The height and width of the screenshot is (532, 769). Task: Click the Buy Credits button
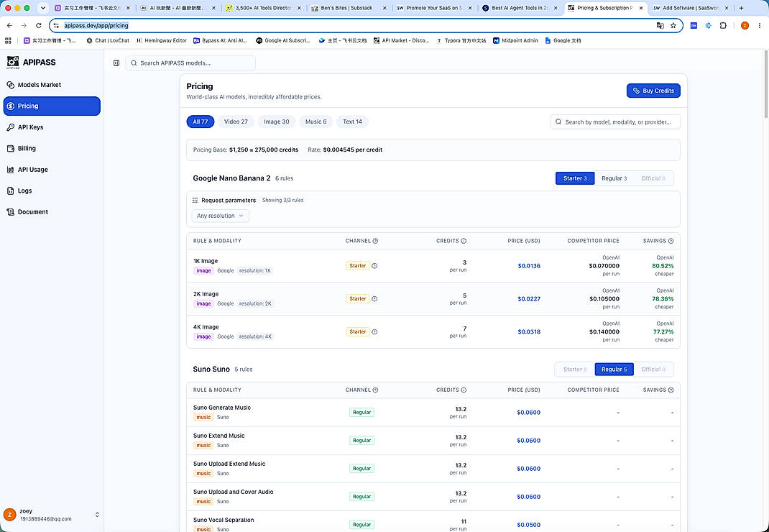coord(653,91)
